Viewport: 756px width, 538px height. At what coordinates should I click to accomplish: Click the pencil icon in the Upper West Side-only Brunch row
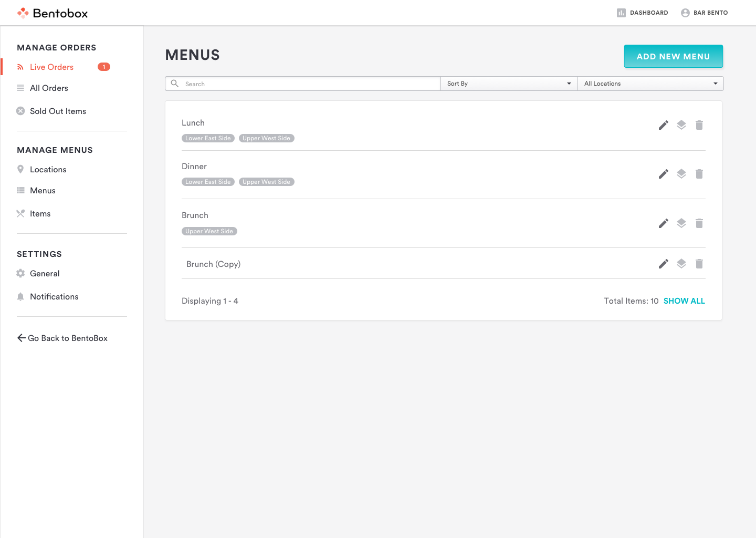click(x=664, y=223)
